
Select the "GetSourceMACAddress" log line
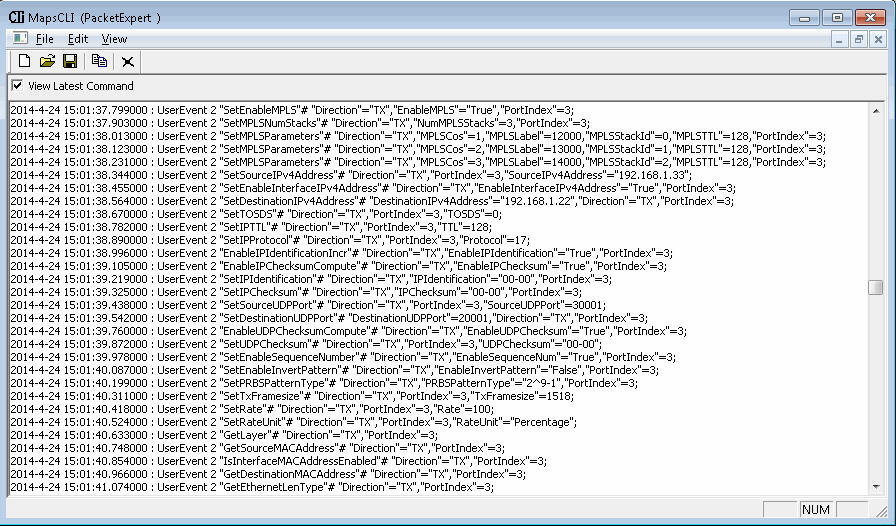click(257, 448)
